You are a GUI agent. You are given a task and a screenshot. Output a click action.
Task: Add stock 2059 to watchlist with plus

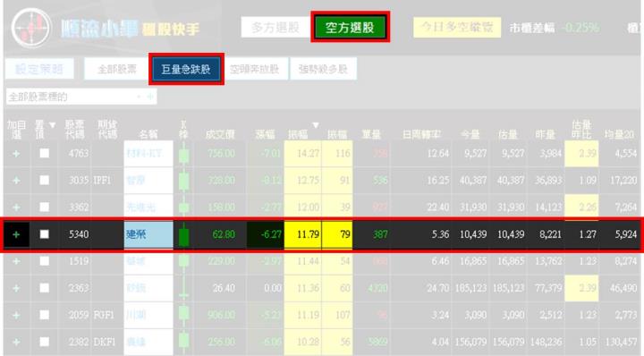pos(16,315)
